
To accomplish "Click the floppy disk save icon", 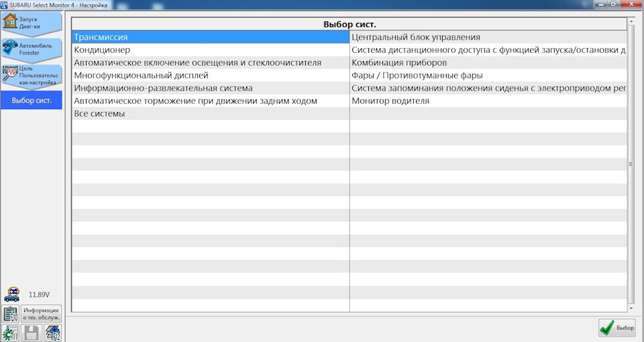I will (32, 333).
